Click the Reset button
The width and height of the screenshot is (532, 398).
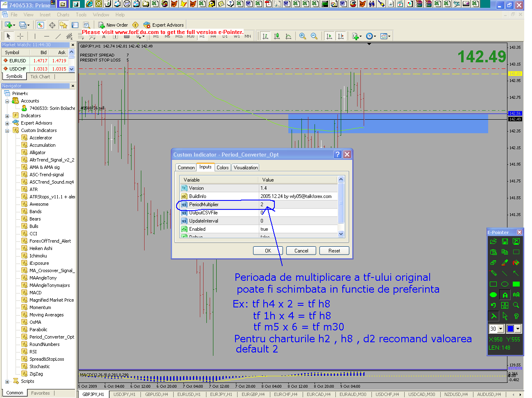pos(334,251)
